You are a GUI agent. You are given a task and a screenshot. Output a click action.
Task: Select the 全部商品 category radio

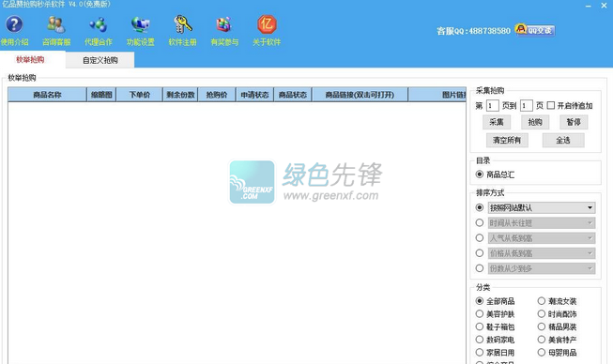(x=480, y=301)
